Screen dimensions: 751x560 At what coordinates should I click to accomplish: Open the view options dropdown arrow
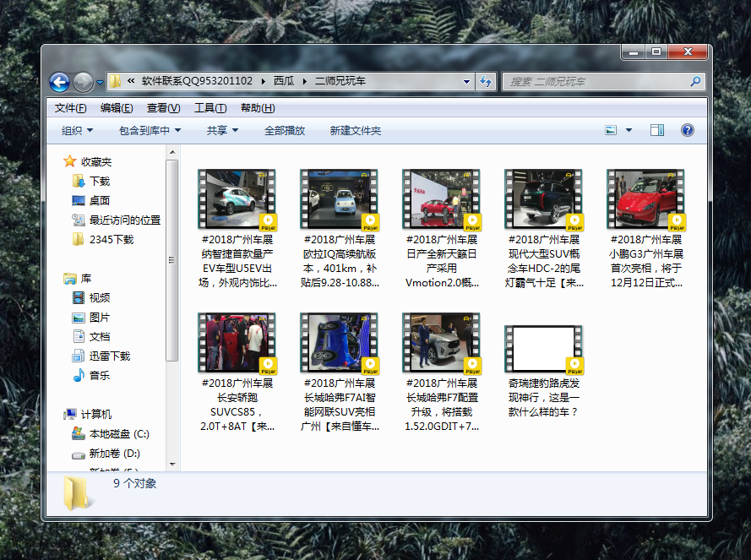point(629,130)
